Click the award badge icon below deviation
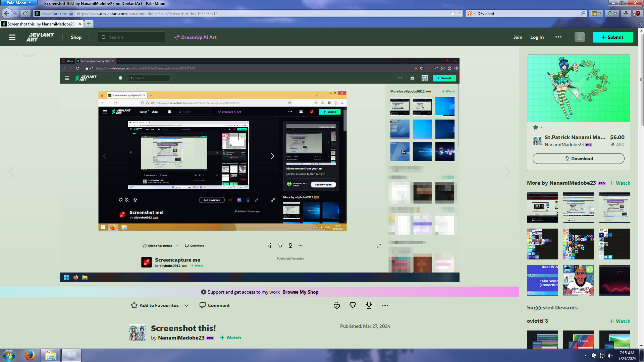 (337, 305)
